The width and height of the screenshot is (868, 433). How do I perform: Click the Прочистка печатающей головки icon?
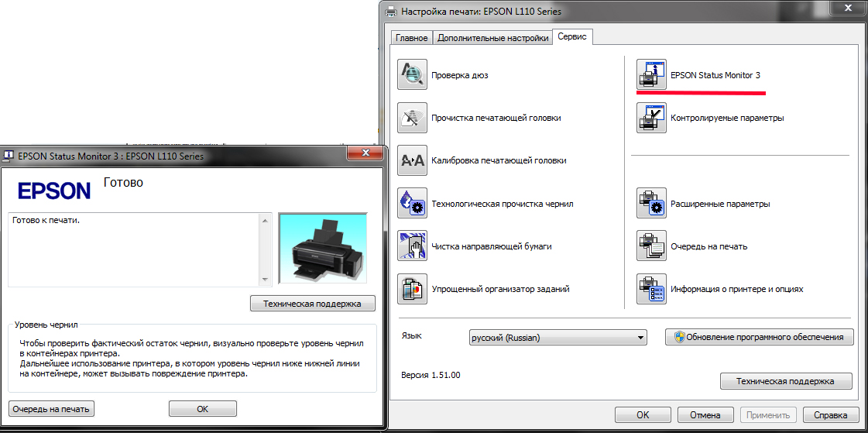pos(412,118)
